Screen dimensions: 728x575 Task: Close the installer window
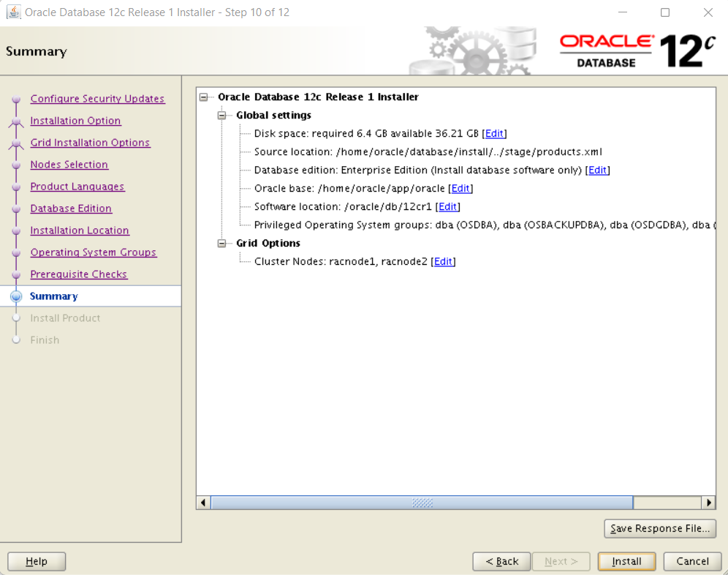[x=708, y=12]
